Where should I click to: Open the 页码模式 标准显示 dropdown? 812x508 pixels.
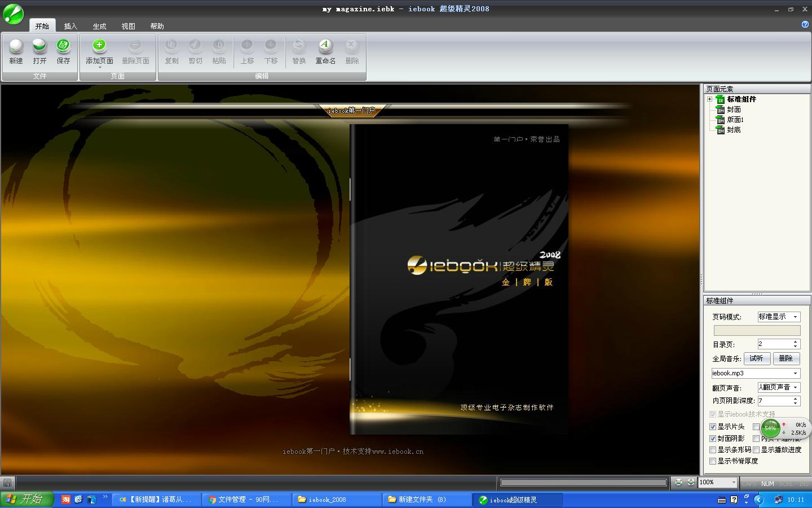795,317
